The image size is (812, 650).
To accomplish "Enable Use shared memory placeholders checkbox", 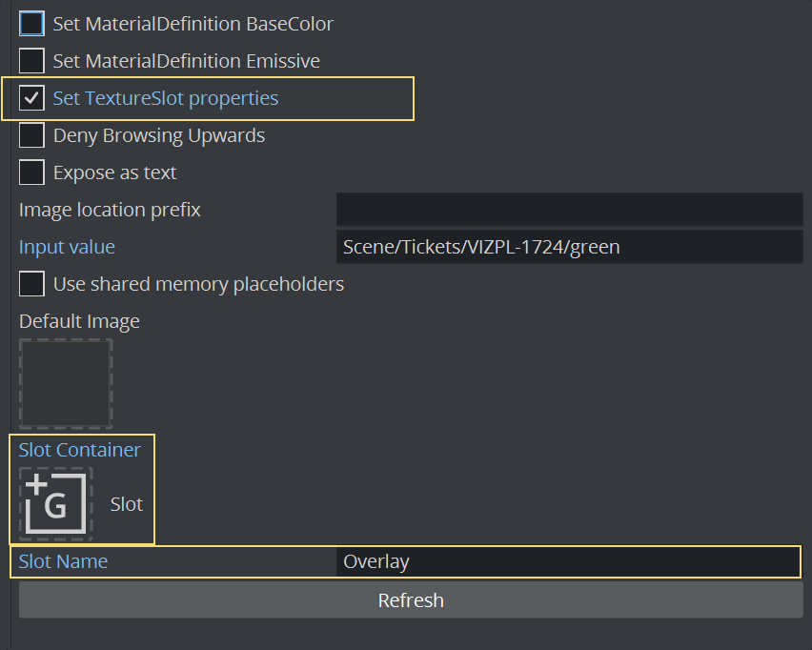I will click(32, 284).
